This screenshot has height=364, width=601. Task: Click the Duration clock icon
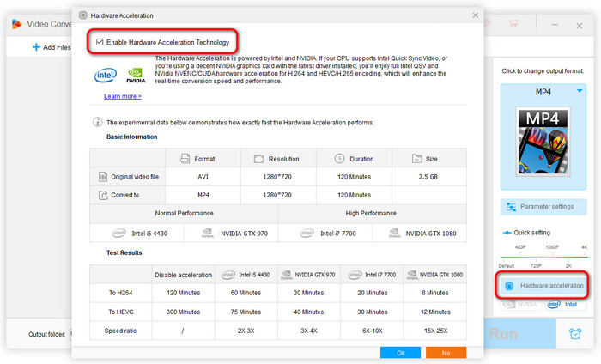point(339,158)
